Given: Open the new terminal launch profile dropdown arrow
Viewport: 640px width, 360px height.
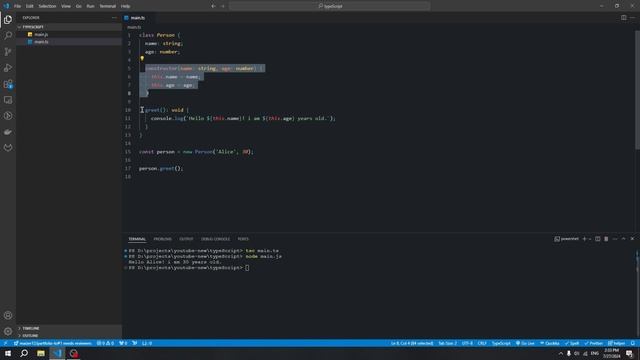Looking at the screenshot, I should pyautogui.click(x=590, y=239).
